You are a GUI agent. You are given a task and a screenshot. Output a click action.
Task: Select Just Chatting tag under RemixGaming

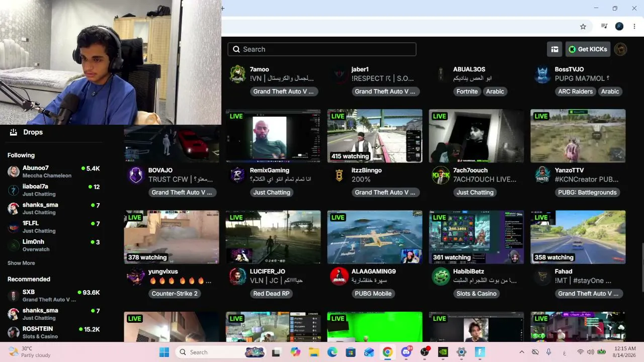pyautogui.click(x=272, y=193)
